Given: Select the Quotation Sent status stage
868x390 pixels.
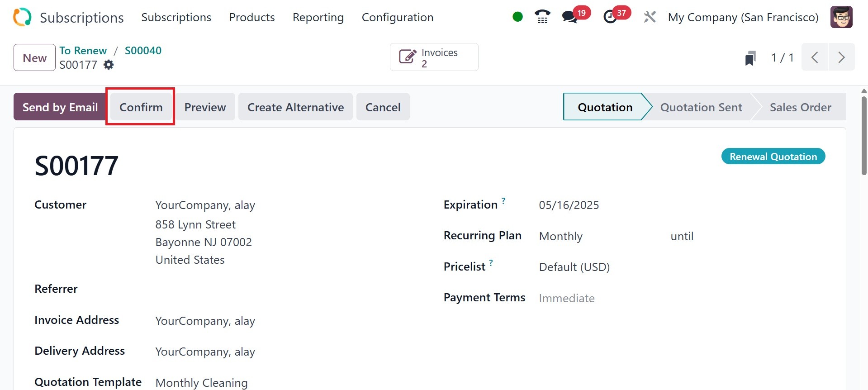Looking at the screenshot, I should coord(701,107).
